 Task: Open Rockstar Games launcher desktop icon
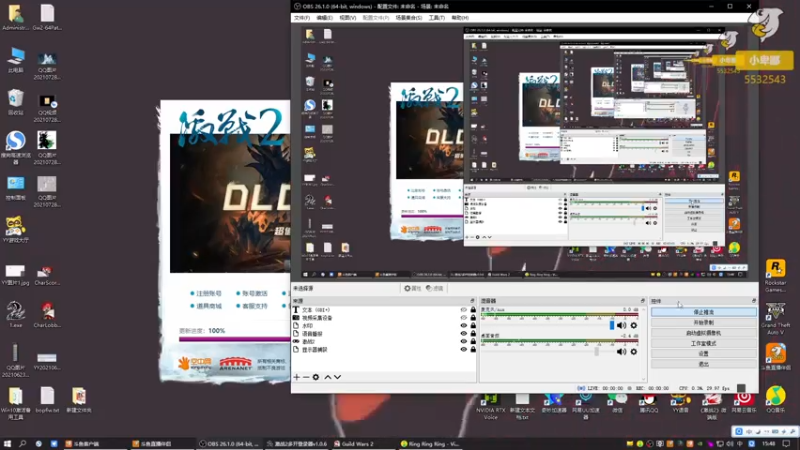(x=775, y=276)
